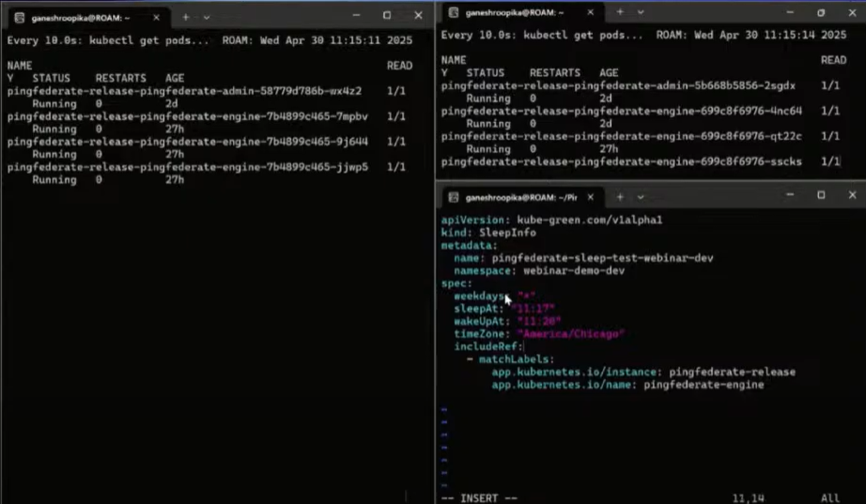Maximize the bottom-right YAML editor window
This screenshot has height=504, width=866.
(x=820, y=196)
